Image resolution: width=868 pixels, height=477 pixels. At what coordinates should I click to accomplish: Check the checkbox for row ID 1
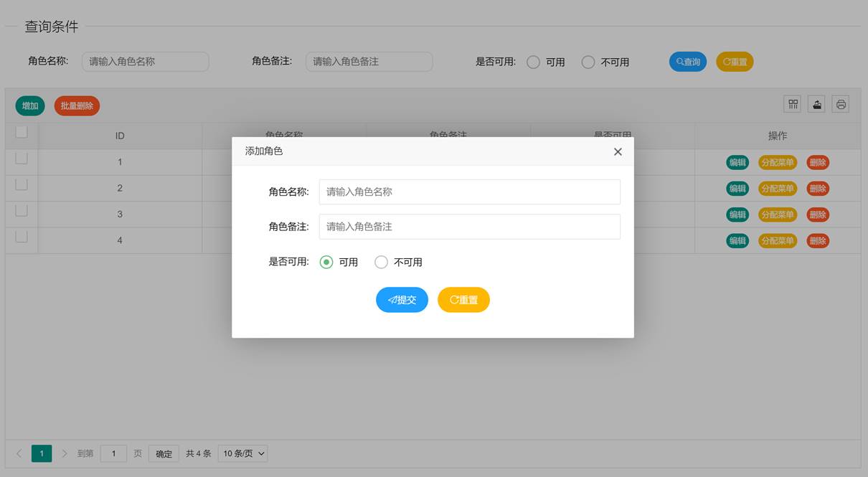[x=22, y=159]
